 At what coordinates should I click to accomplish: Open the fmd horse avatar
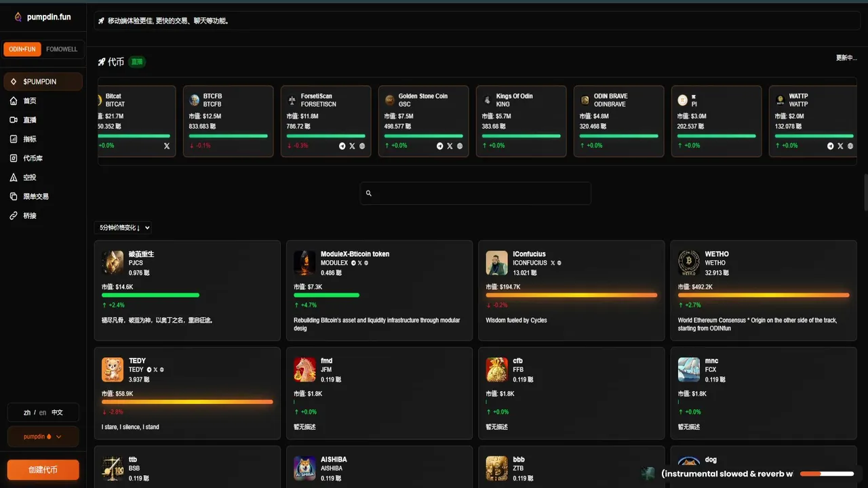click(304, 369)
